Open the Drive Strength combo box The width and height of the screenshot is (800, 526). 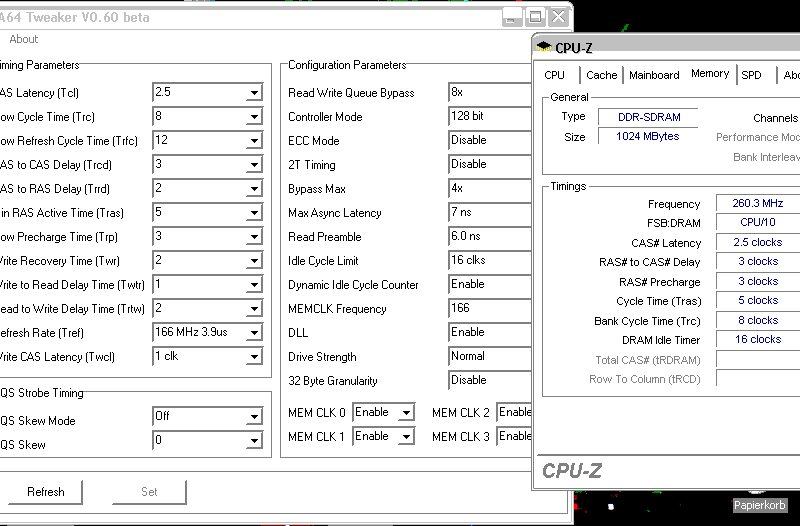point(490,356)
